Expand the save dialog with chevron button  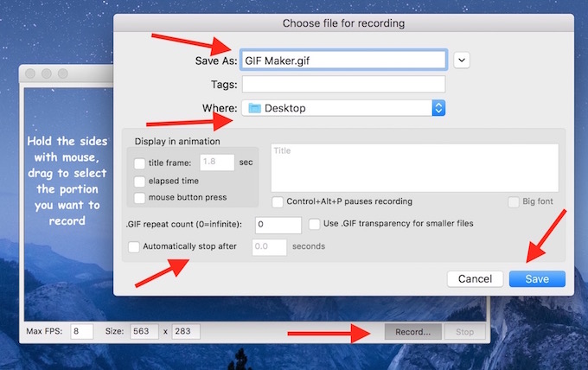(462, 60)
